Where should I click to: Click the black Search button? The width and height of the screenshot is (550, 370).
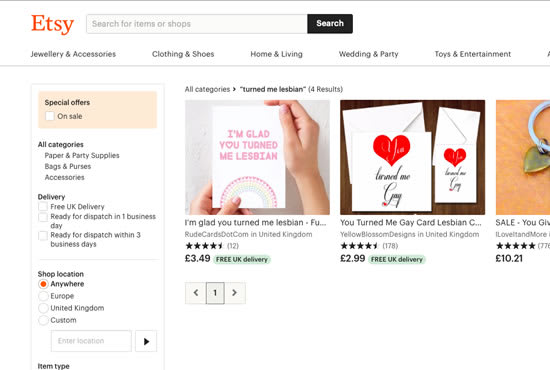tap(330, 23)
